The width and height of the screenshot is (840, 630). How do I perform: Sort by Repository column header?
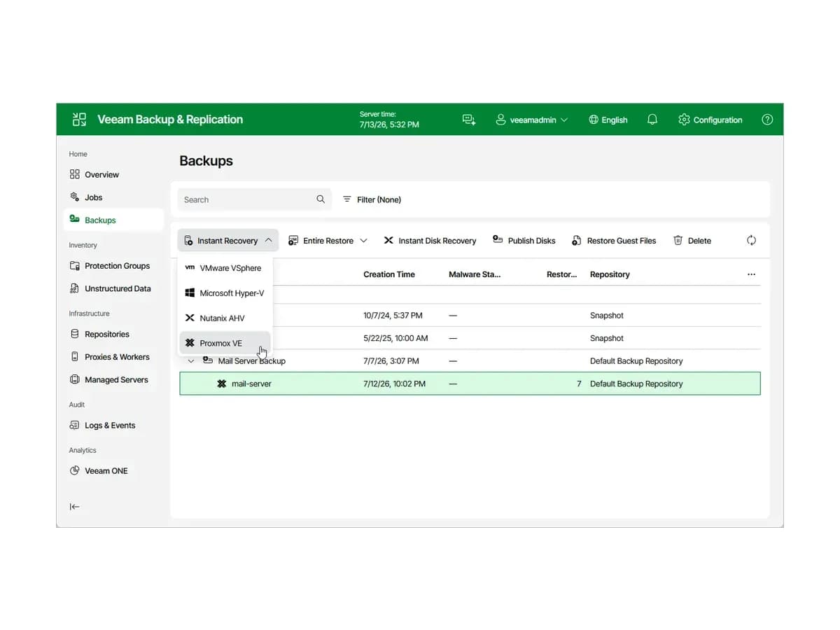point(610,274)
